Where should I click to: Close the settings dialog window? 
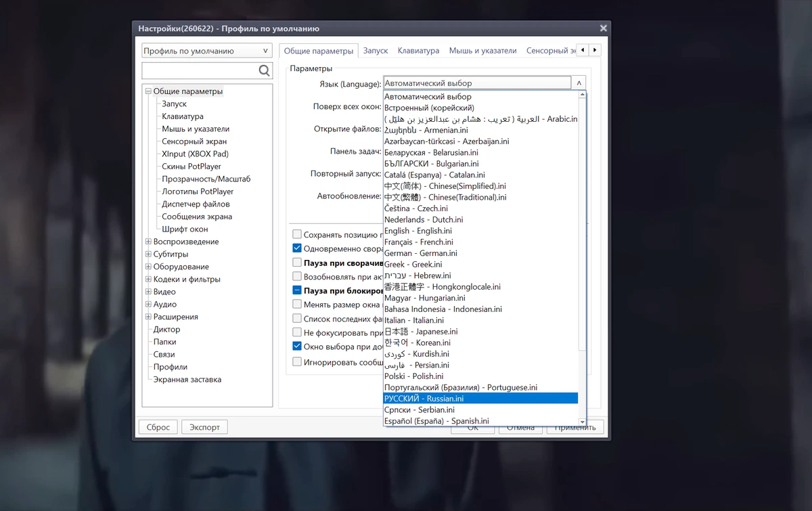[603, 28]
